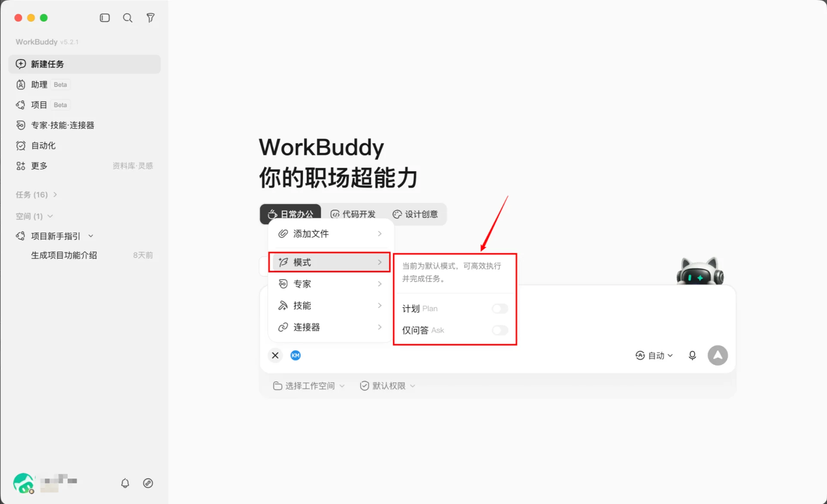827x504 pixels.
Task: Click the skill tool icon next to 技能
Action: point(283,306)
